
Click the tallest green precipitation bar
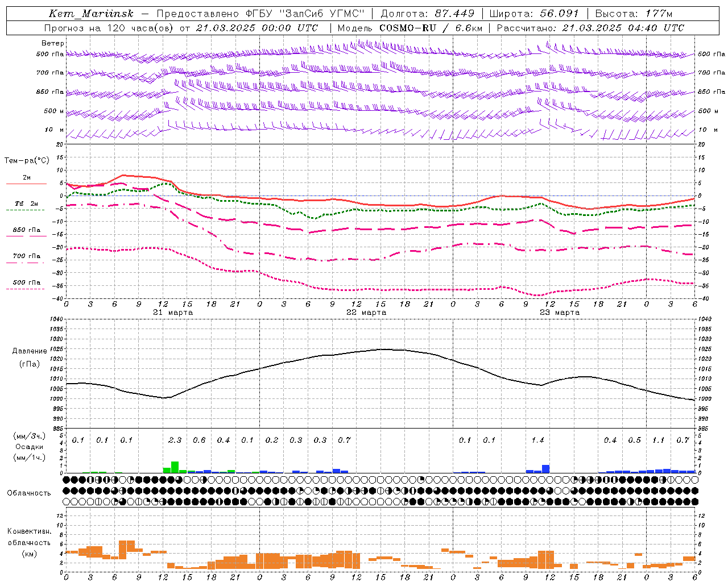(175, 467)
